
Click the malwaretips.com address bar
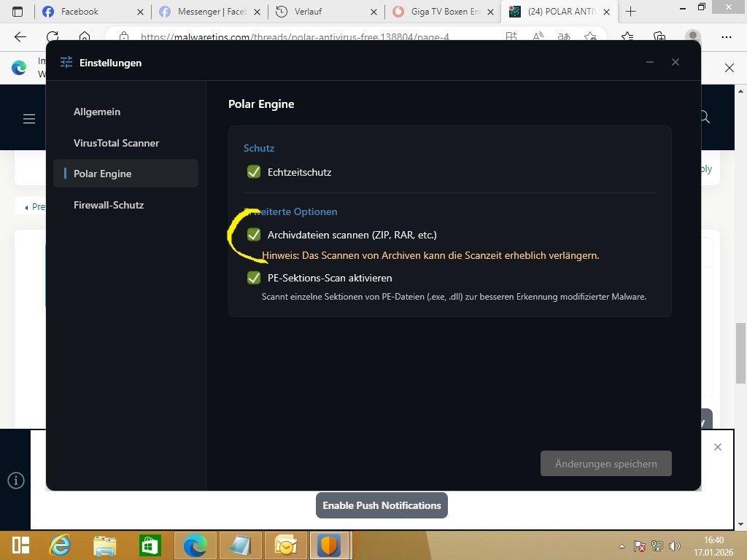[x=295, y=36]
